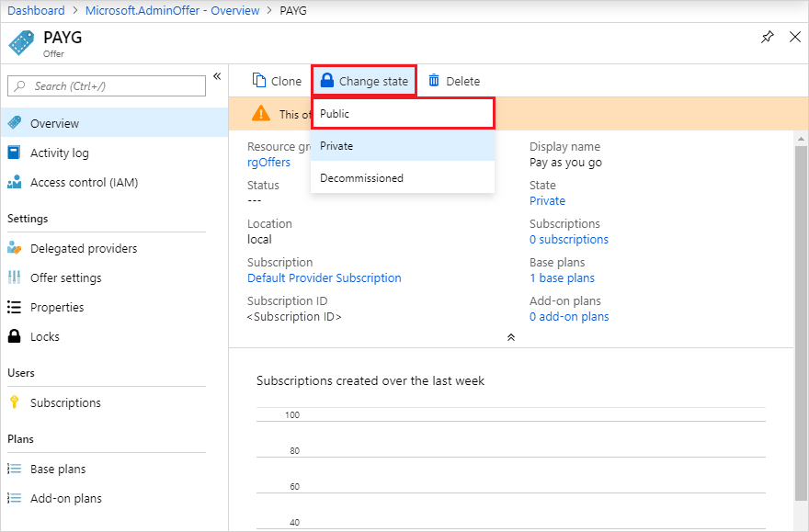Click the Clone toolbar command
Screen dimensions: 809x532
coord(277,80)
